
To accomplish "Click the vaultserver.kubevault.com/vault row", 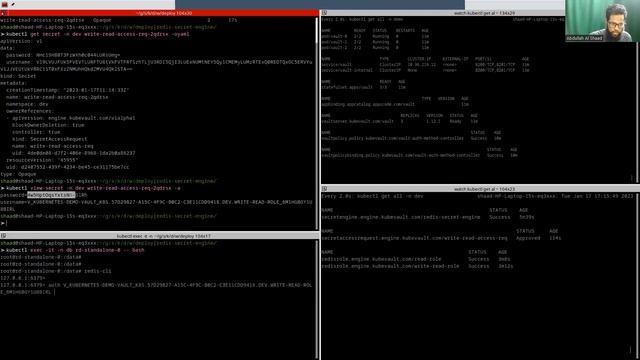I will [399, 121].
